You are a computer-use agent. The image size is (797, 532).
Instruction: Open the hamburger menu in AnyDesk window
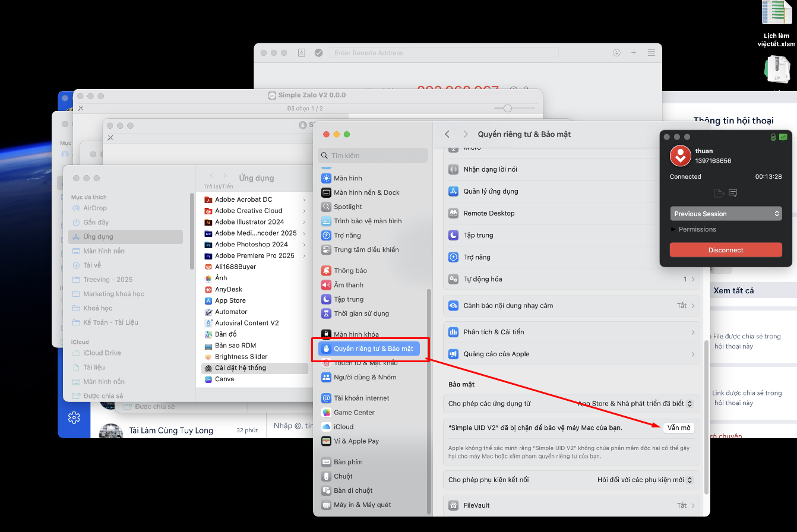tap(651, 53)
